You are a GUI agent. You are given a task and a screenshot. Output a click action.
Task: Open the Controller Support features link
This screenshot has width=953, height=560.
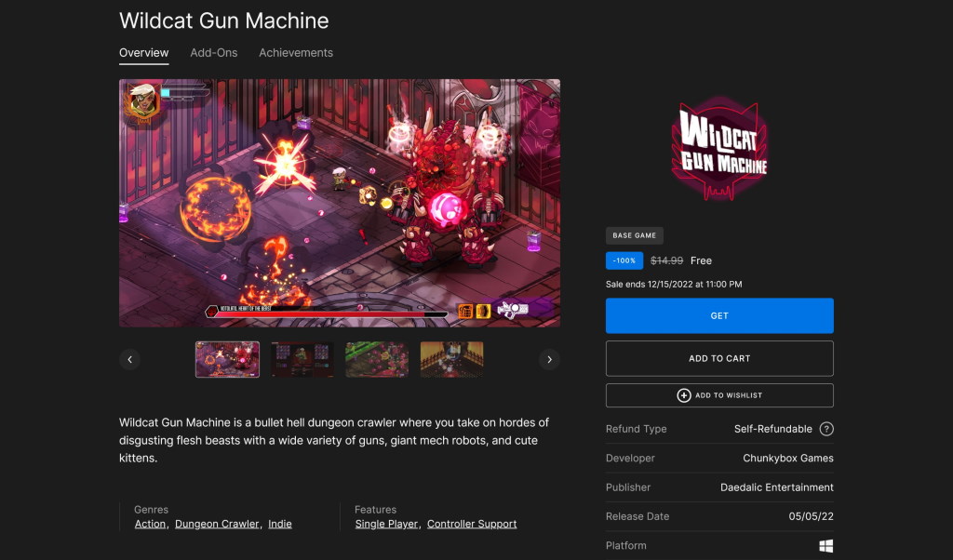[471, 523]
